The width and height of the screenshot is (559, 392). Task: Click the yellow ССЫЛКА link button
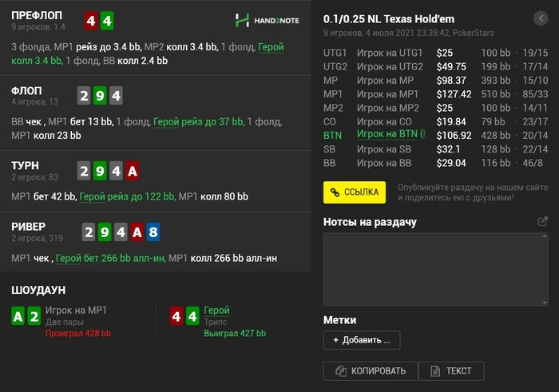(355, 192)
